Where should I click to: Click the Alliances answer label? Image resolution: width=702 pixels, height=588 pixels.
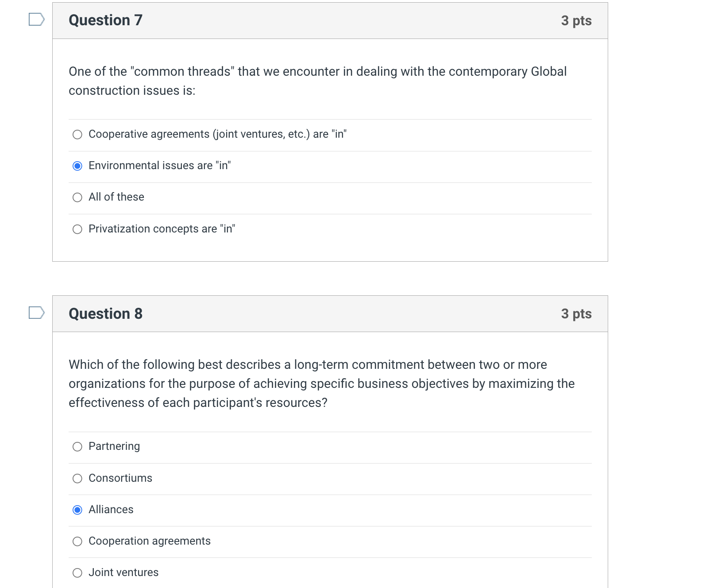(111, 510)
